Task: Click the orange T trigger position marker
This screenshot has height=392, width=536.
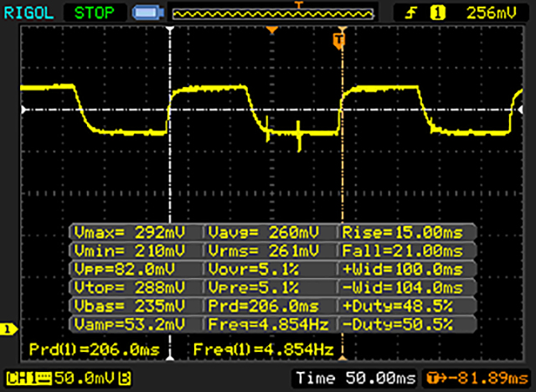Action: point(338,40)
